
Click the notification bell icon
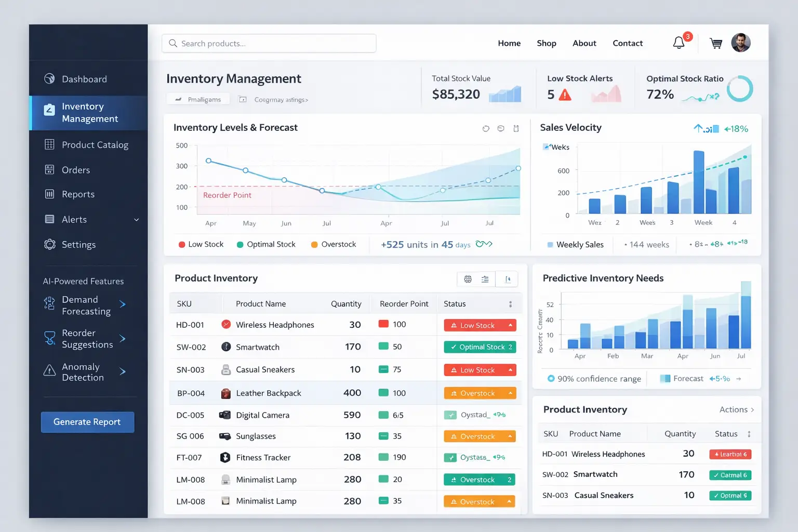coord(679,43)
